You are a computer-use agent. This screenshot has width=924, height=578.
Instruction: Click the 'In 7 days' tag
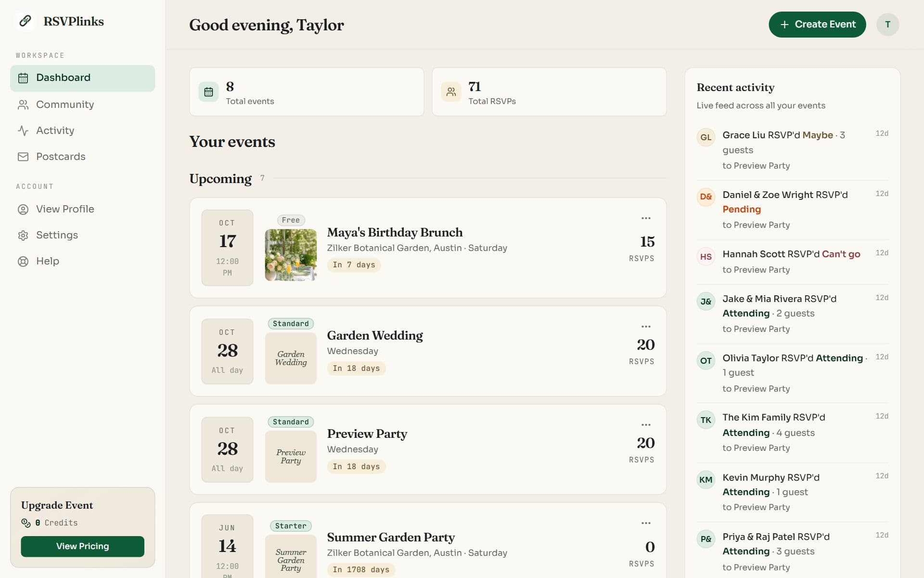pyautogui.click(x=354, y=265)
